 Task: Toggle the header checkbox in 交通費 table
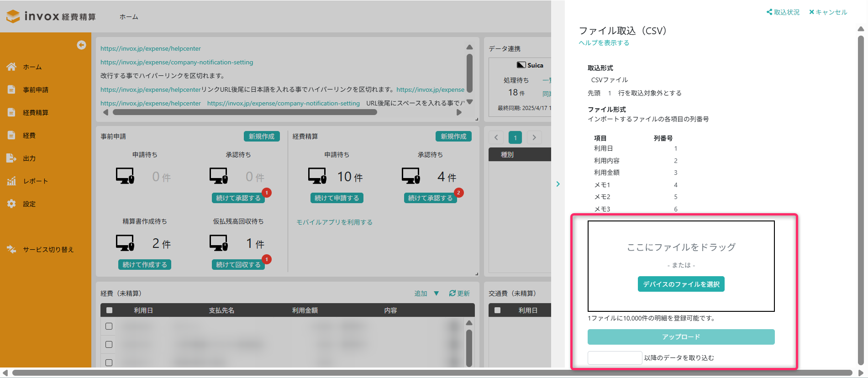tap(498, 310)
